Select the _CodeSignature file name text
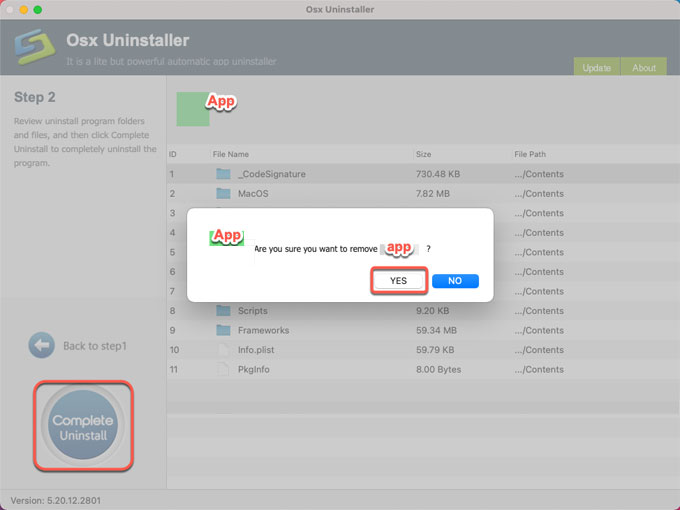Image resolution: width=680 pixels, height=510 pixels. pyautogui.click(x=272, y=174)
